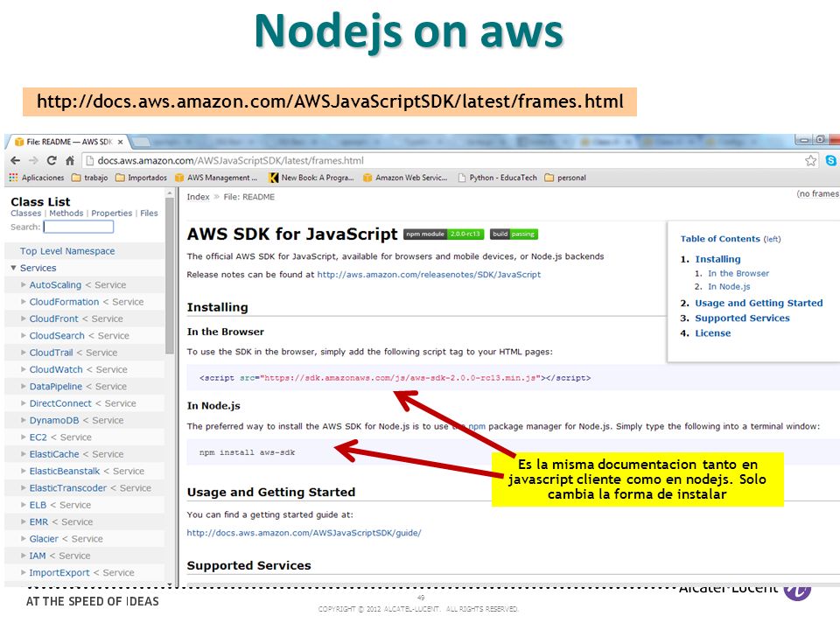Click the Index breadcrumb link

(x=198, y=197)
